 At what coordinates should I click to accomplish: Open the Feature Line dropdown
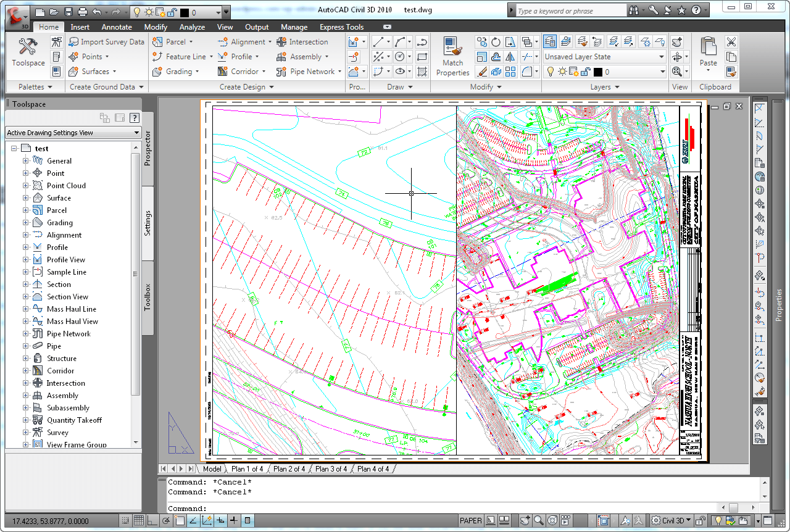click(x=182, y=57)
